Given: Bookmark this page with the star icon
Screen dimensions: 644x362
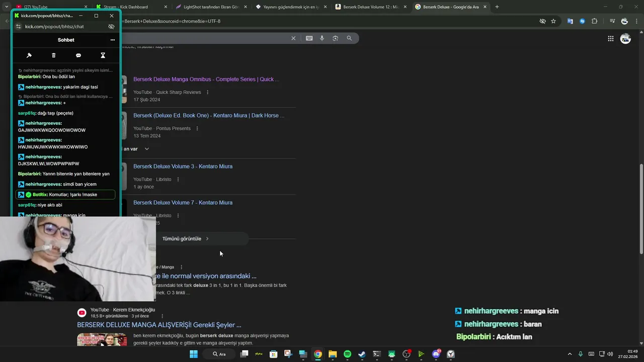Looking at the screenshot, I should (553, 21).
